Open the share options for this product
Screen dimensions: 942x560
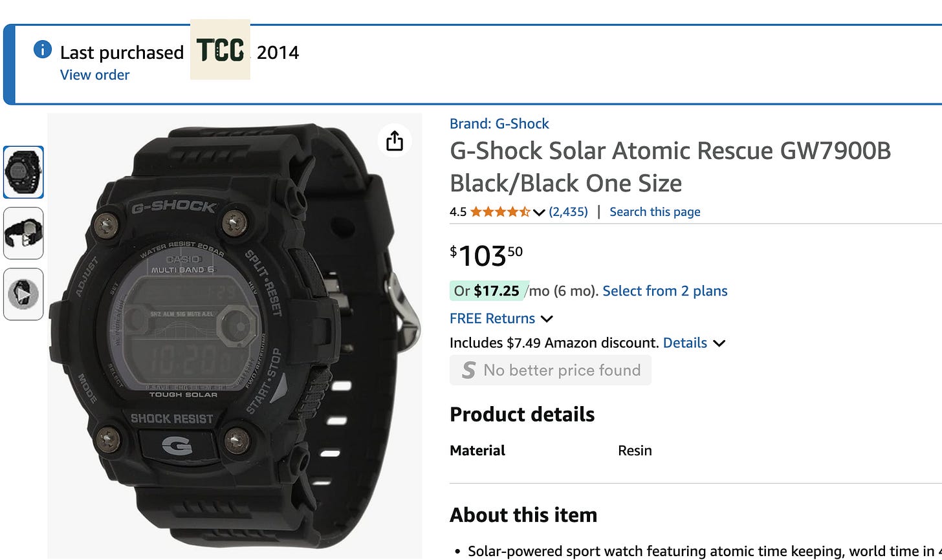395,140
